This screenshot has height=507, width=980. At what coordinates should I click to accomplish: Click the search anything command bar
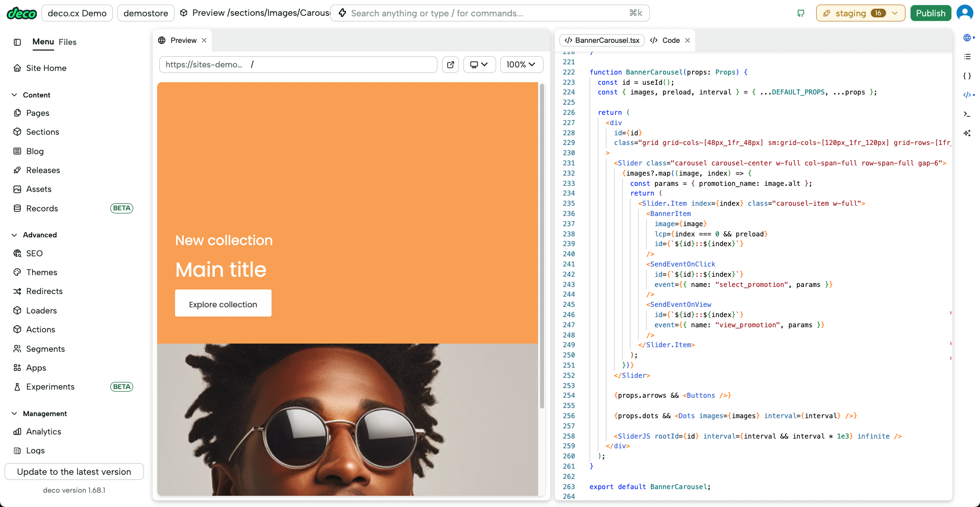click(x=490, y=13)
